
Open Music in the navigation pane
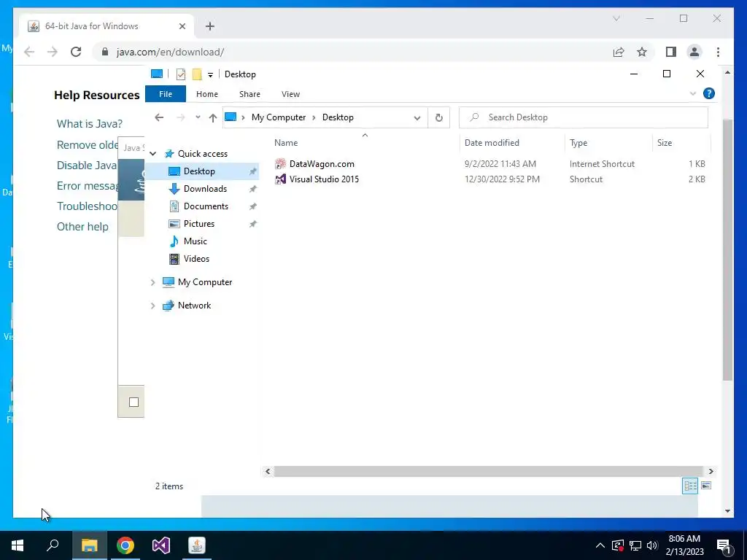(195, 241)
